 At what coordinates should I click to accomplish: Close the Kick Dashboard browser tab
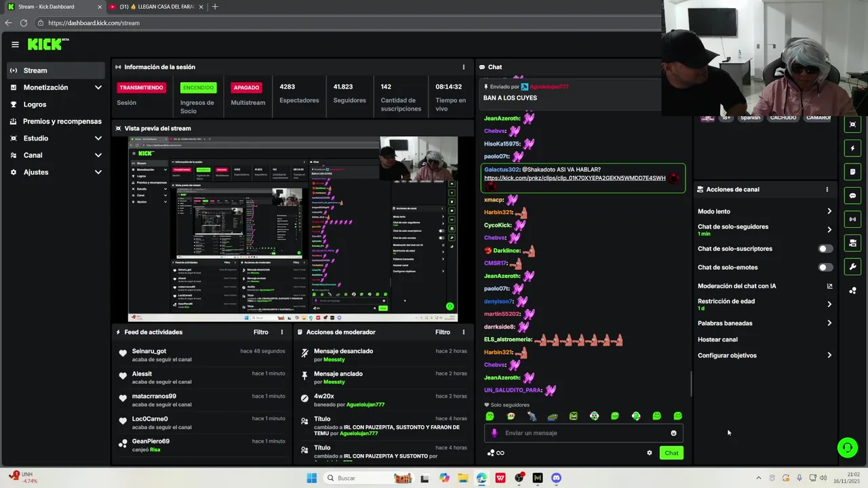(100, 7)
